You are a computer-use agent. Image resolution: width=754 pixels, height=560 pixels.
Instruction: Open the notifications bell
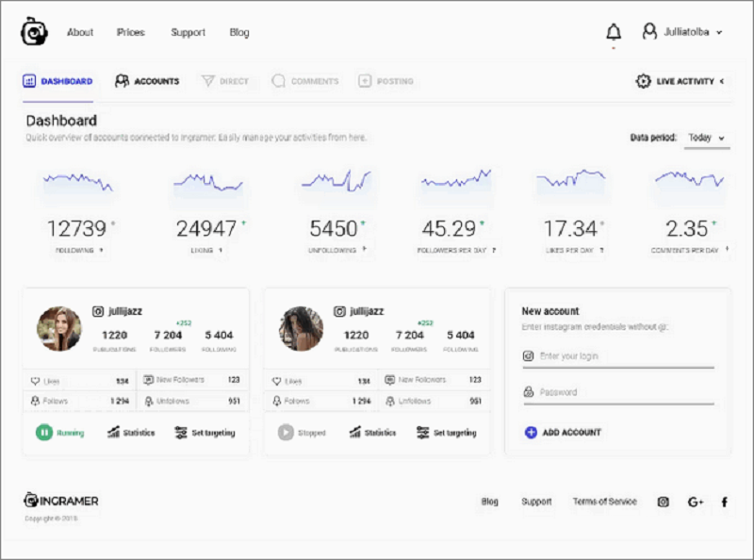coord(614,32)
